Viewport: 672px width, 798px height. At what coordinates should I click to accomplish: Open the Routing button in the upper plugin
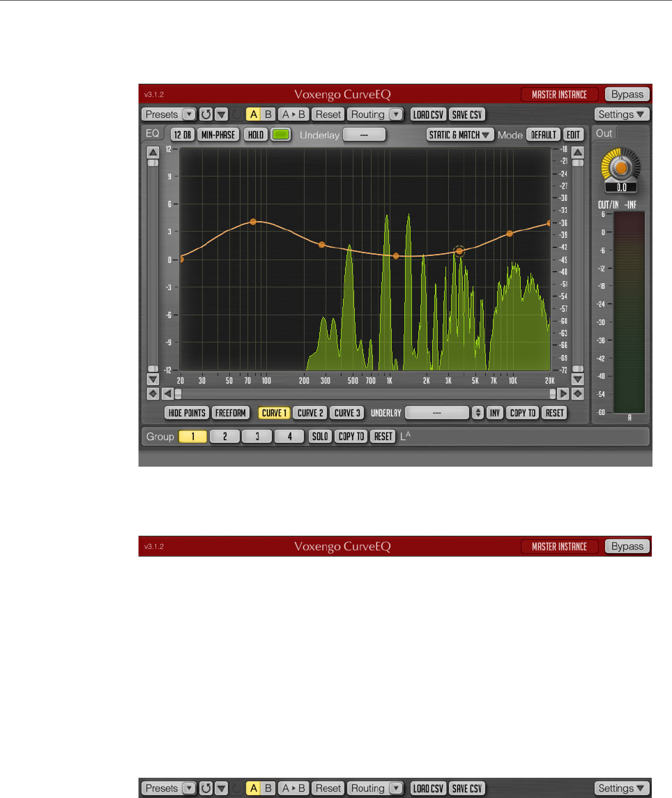[x=368, y=114]
